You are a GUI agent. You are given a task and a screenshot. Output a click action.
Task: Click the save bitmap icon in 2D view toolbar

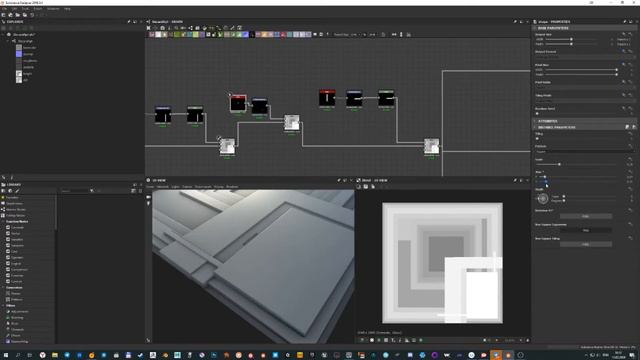(366, 187)
